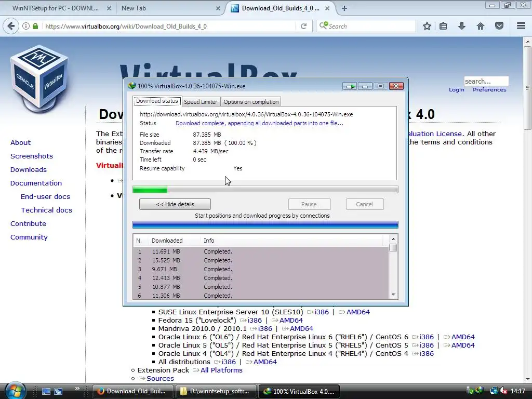Screen dimensions: 532x399
Task: Open a new browser tab
Action: (344, 8)
